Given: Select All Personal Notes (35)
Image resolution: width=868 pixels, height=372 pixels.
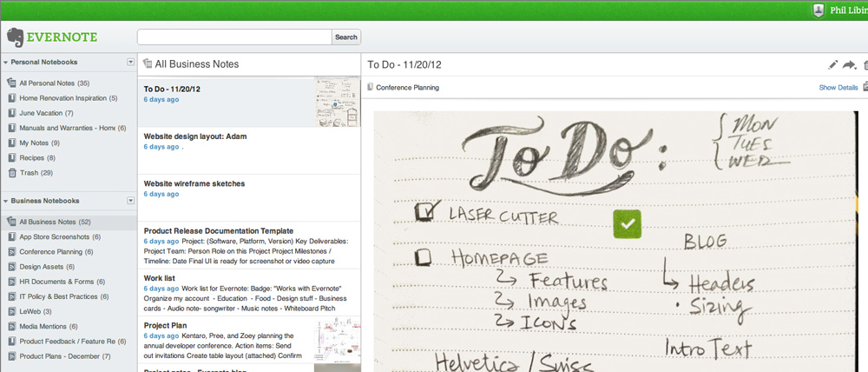Looking at the screenshot, I should 54,83.
